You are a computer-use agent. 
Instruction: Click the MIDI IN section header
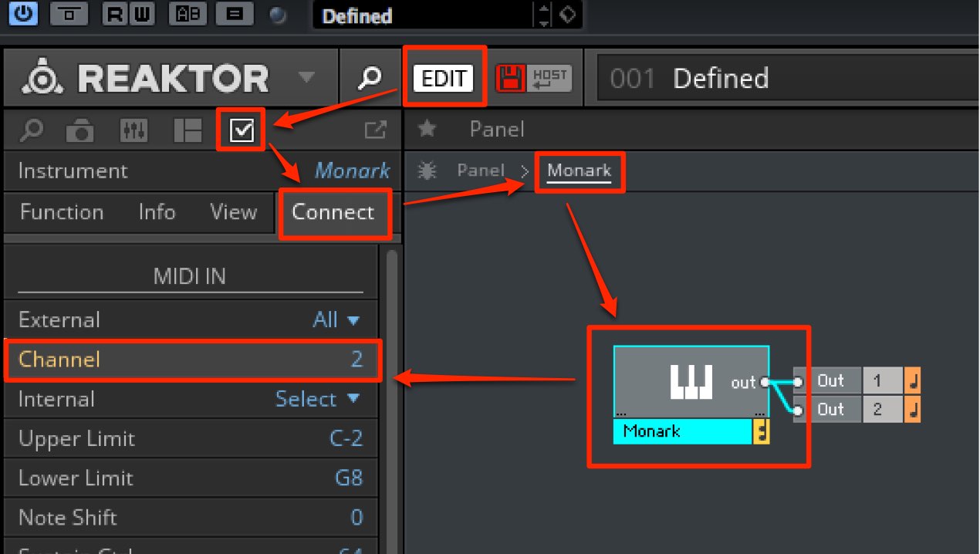click(x=190, y=276)
